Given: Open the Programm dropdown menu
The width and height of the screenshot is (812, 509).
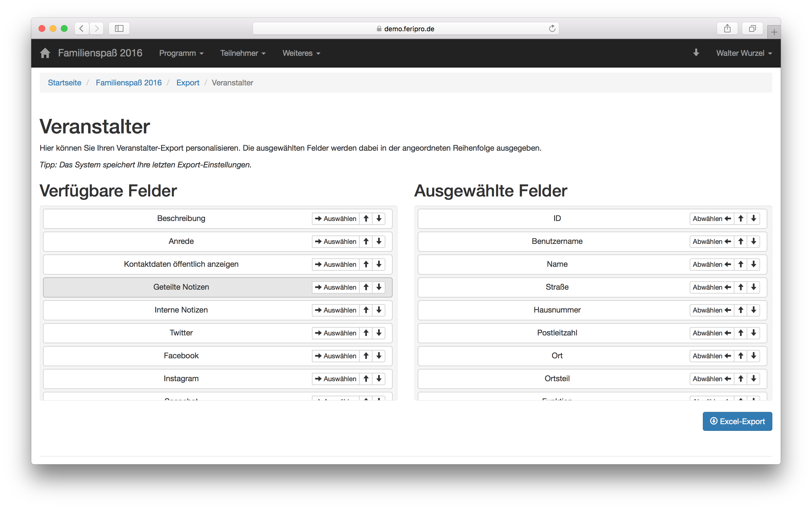Looking at the screenshot, I should (x=181, y=53).
